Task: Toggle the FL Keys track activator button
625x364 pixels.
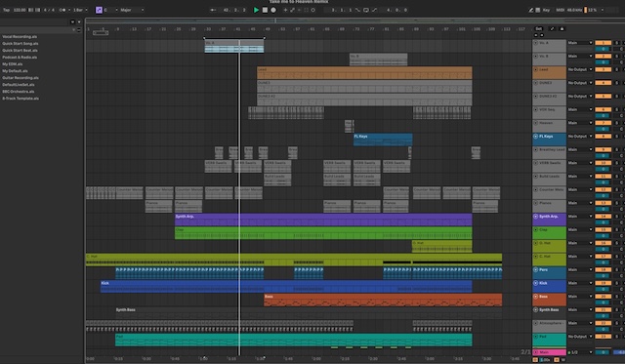Action: pos(604,137)
